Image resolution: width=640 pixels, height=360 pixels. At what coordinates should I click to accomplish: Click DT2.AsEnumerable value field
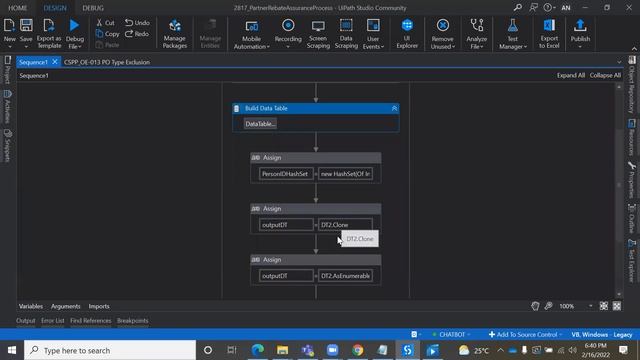[345, 276]
